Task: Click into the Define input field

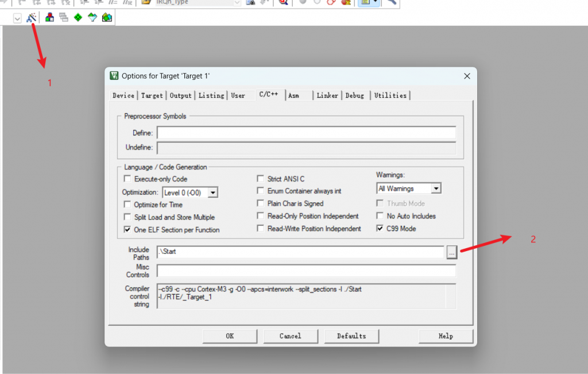Action: (306, 133)
